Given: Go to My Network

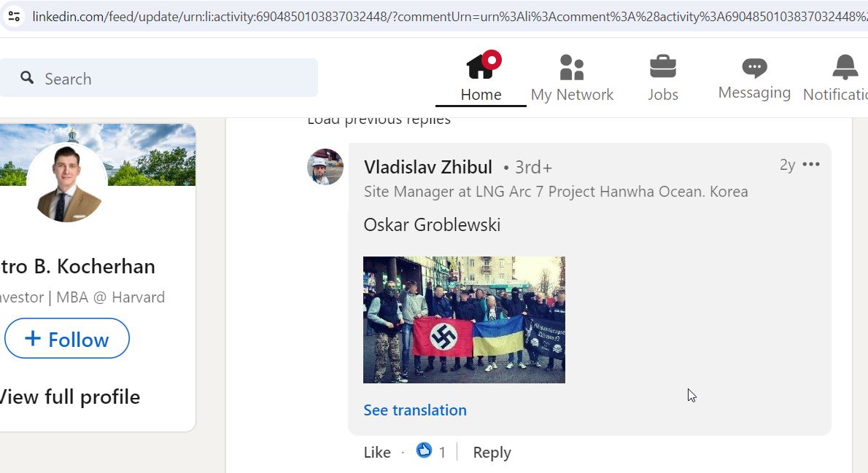Looking at the screenshot, I should point(572,78).
